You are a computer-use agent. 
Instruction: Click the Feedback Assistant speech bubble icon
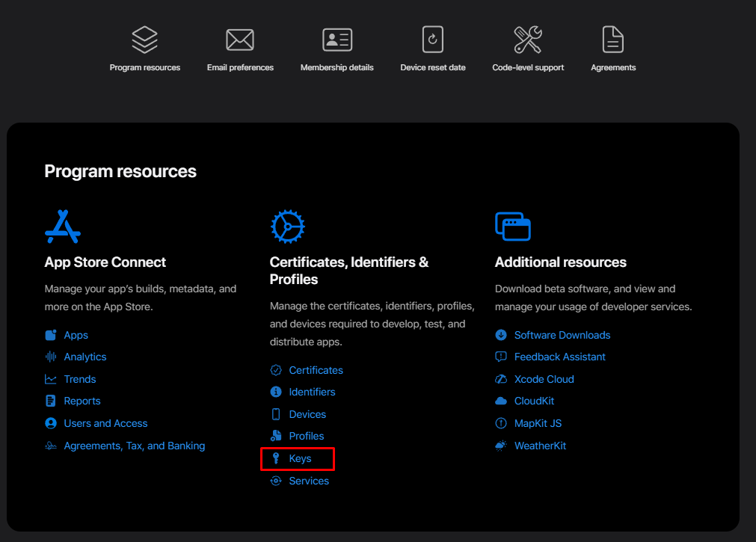point(501,357)
